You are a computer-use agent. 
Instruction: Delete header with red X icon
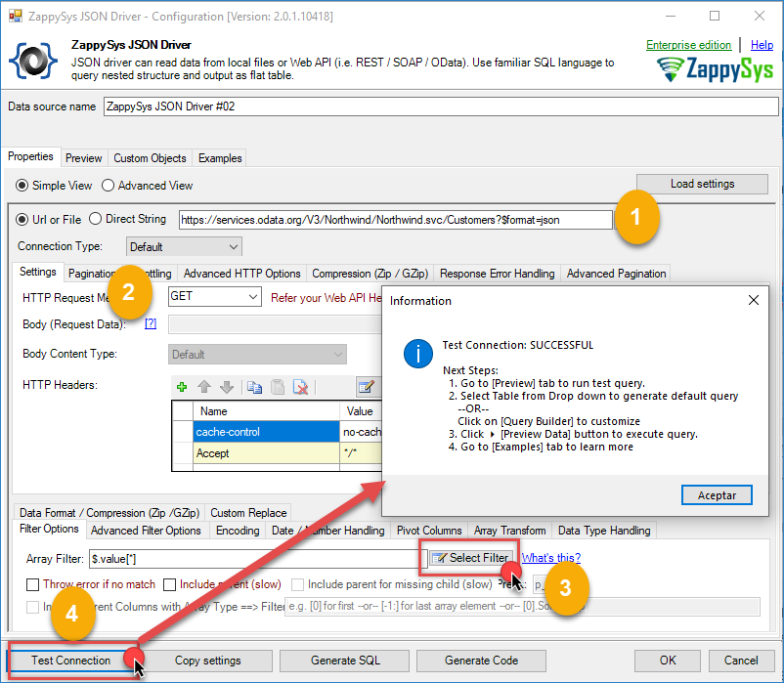click(300, 387)
